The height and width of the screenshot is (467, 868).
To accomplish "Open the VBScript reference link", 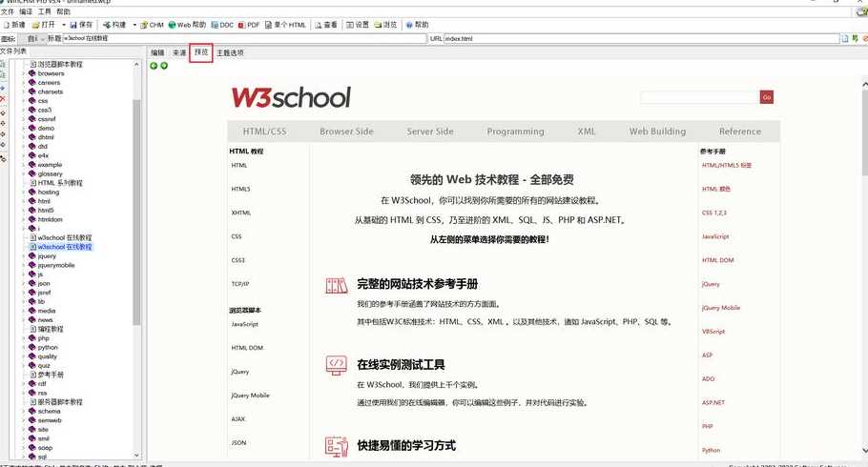I will [713, 332].
